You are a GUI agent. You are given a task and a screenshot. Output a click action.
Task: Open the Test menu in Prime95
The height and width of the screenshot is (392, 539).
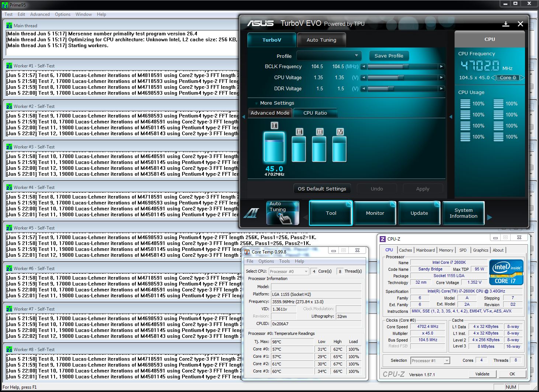(x=8, y=14)
